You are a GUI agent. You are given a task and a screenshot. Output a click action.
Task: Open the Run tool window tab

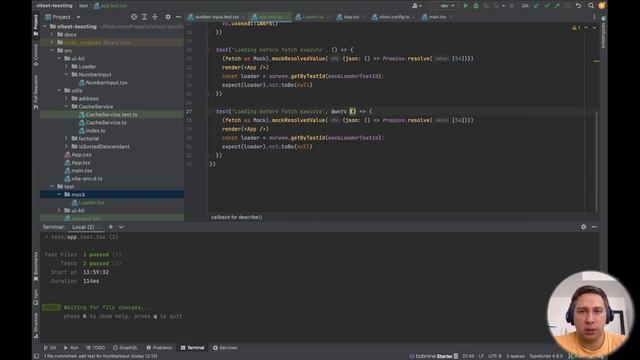tap(71, 348)
